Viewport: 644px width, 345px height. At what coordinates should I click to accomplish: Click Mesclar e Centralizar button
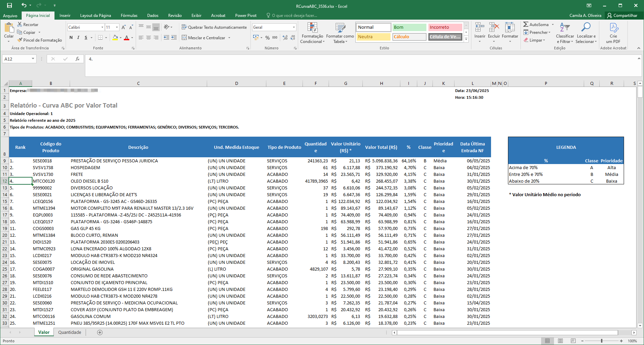206,38
